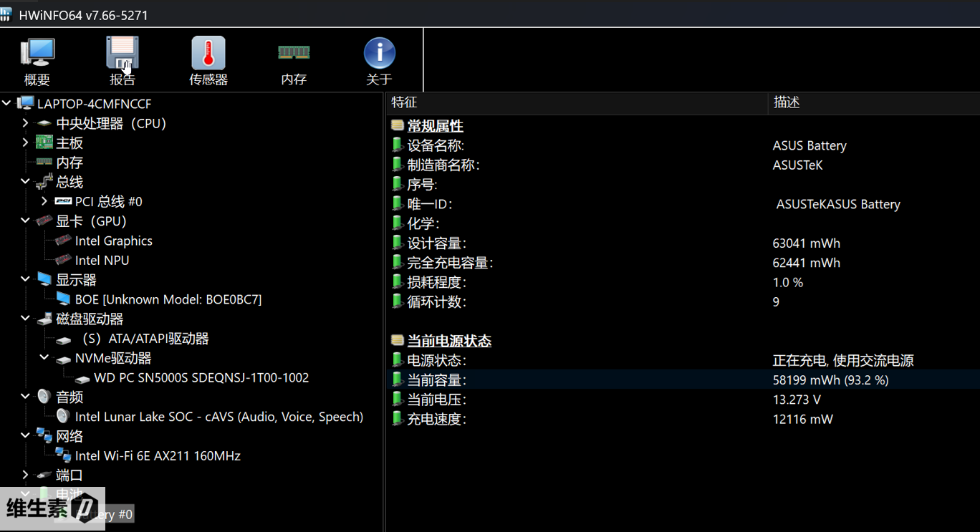Expand the 端口 ports node
Screen dimensions: 980x532
click(x=25, y=475)
